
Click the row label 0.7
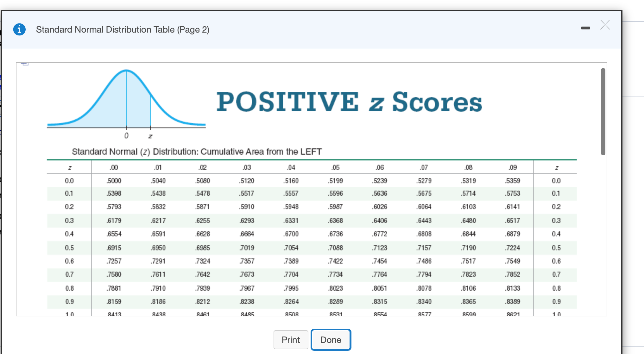pos(69,274)
